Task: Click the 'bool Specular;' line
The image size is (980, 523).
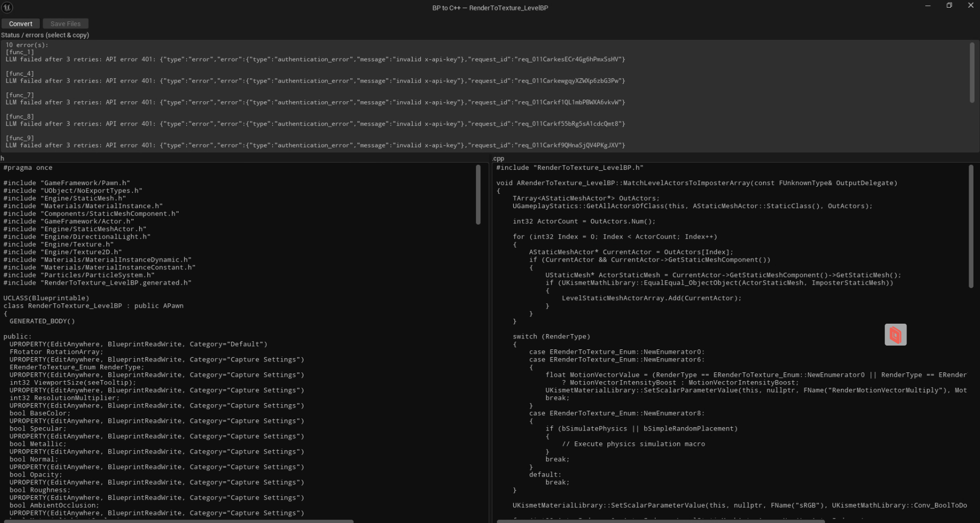Action: [38, 428]
